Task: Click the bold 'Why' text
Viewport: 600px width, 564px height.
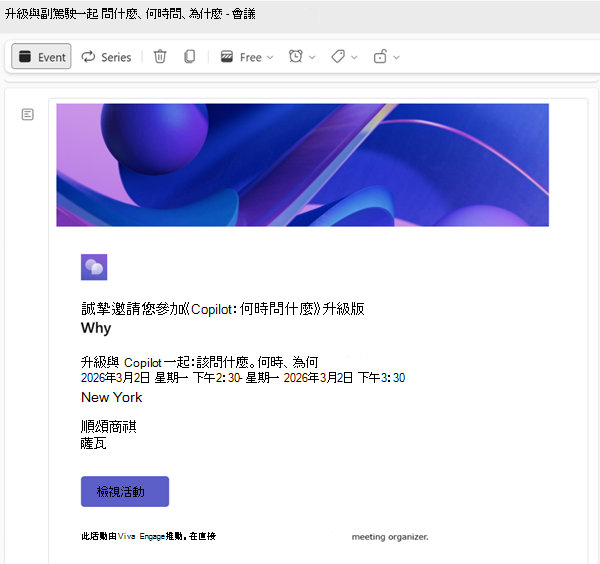Action: [x=96, y=328]
